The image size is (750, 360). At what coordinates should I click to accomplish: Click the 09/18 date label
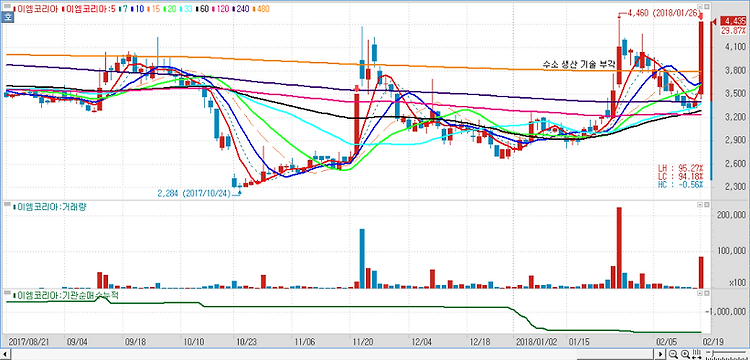point(134,342)
